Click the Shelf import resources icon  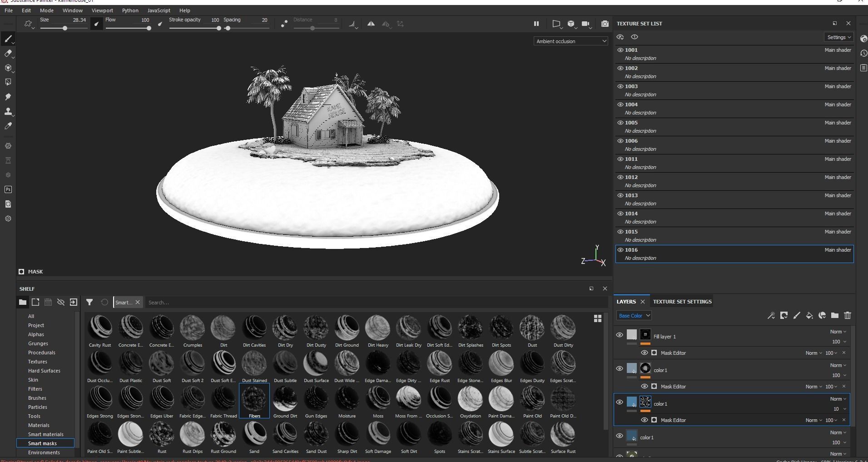pyautogui.click(x=74, y=302)
